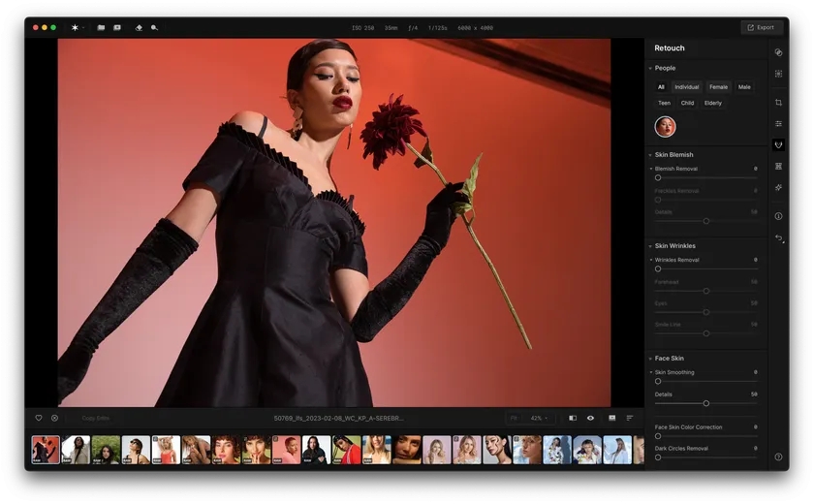Click the undo history arrow icon

778,237
